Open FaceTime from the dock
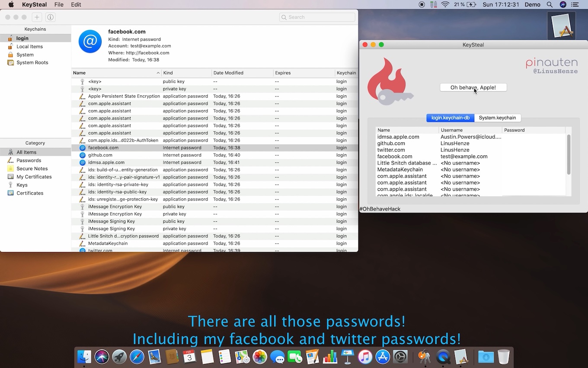This screenshot has width=588, height=368. (295, 357)
